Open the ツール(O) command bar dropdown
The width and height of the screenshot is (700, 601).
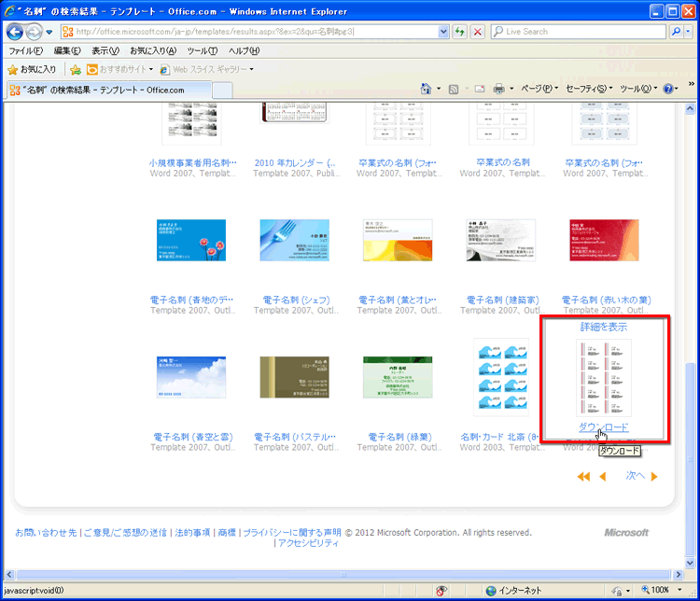tap(638, 89)
